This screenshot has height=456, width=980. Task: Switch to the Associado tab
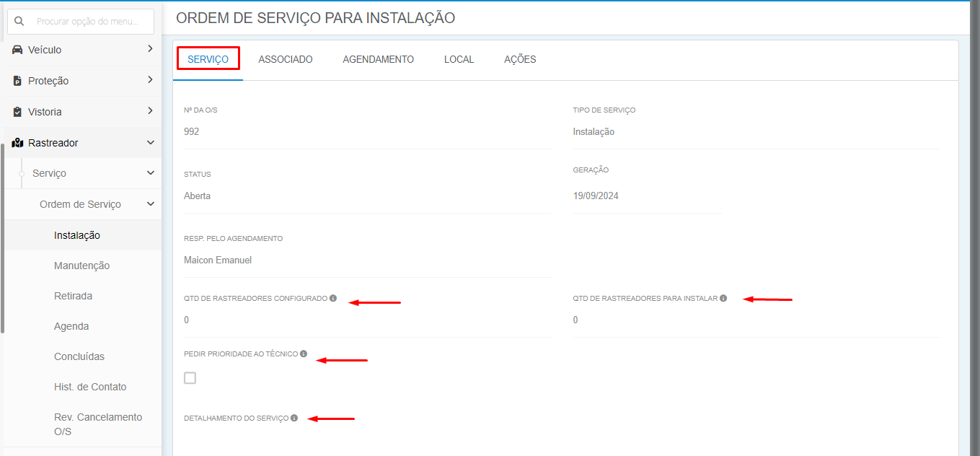(286, 59)
